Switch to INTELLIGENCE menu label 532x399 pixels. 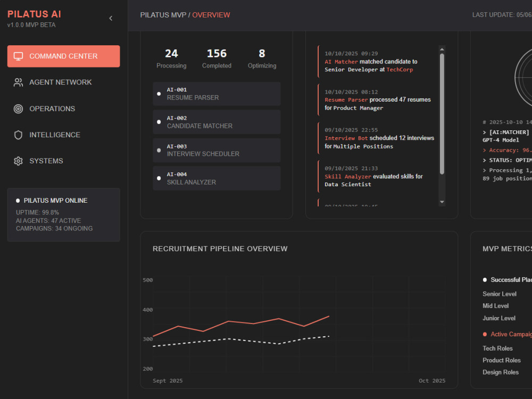55,135
